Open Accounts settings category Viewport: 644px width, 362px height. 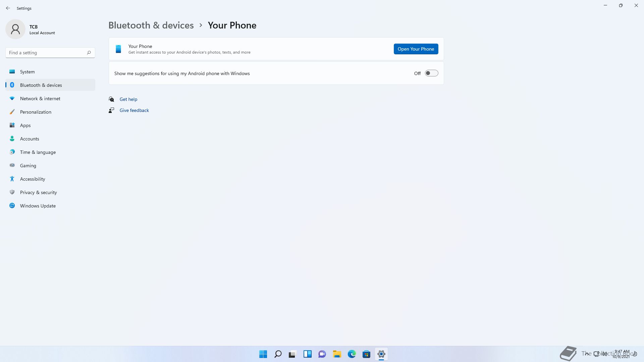click(50, 139)
